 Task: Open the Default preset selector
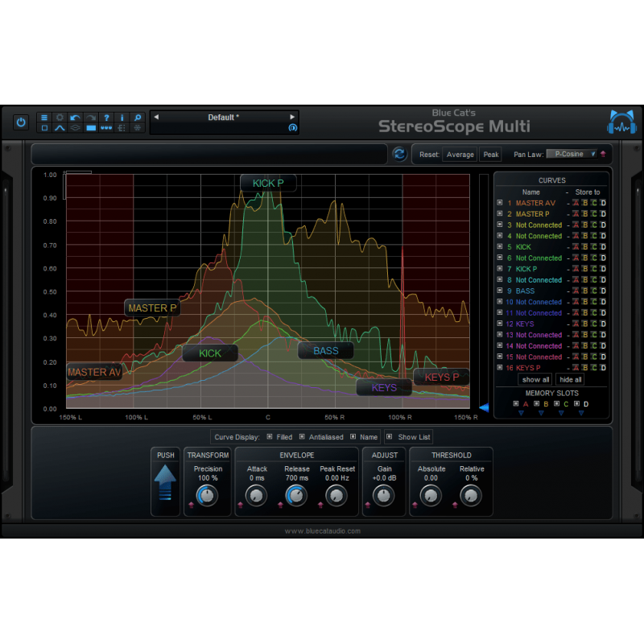click(224, 117)
